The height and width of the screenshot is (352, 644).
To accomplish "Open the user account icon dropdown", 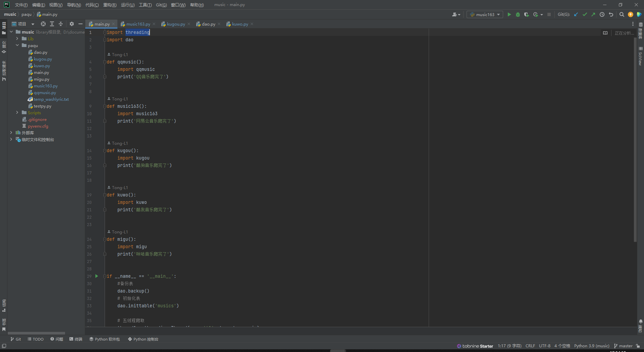I will click(456, 14).
